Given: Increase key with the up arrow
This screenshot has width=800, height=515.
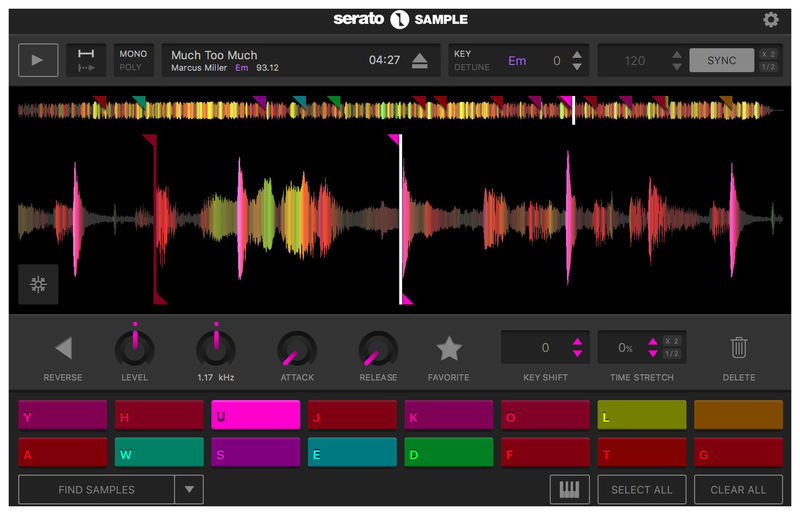Looking at the screenshot, I should (x=577, y=55).
